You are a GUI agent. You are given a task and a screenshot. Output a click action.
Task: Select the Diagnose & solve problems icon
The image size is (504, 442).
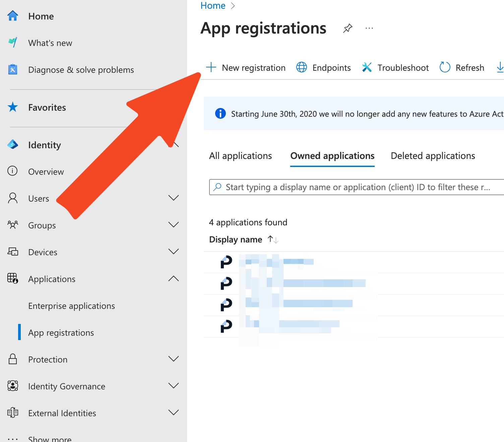[x=13, y=69]
